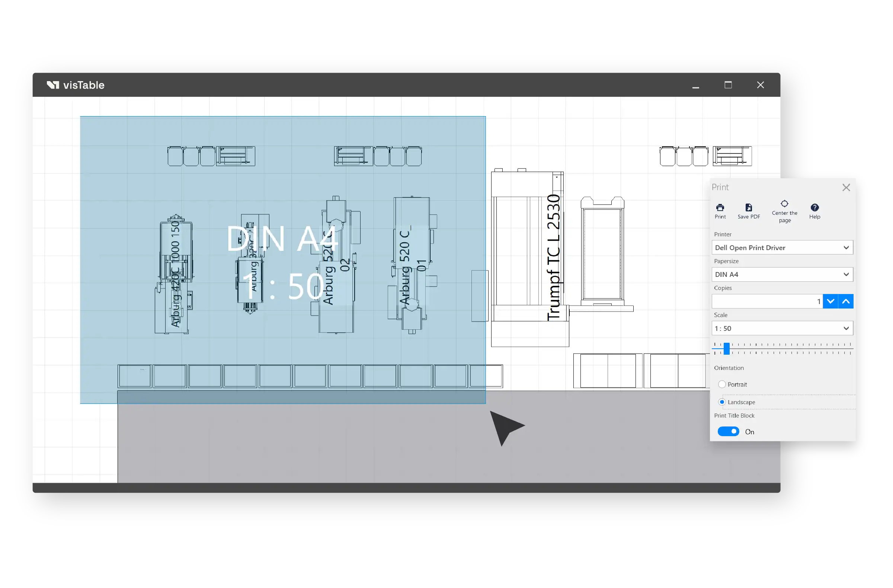This screenshot has width=893, height=588.
Task: Click the 1 : 50 scale overlay text
Action: pos(284,287)
